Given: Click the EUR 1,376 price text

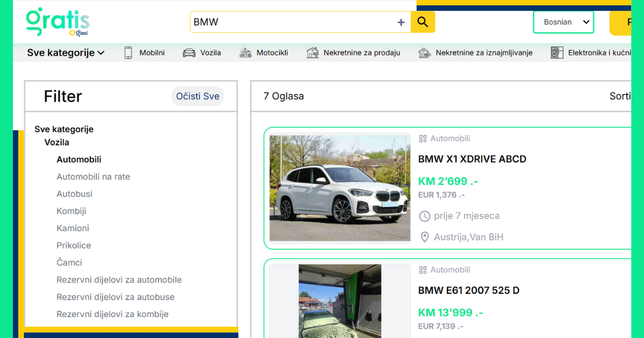Looking at the screenshot, I should pyautogui.click(x=441, y=195).
